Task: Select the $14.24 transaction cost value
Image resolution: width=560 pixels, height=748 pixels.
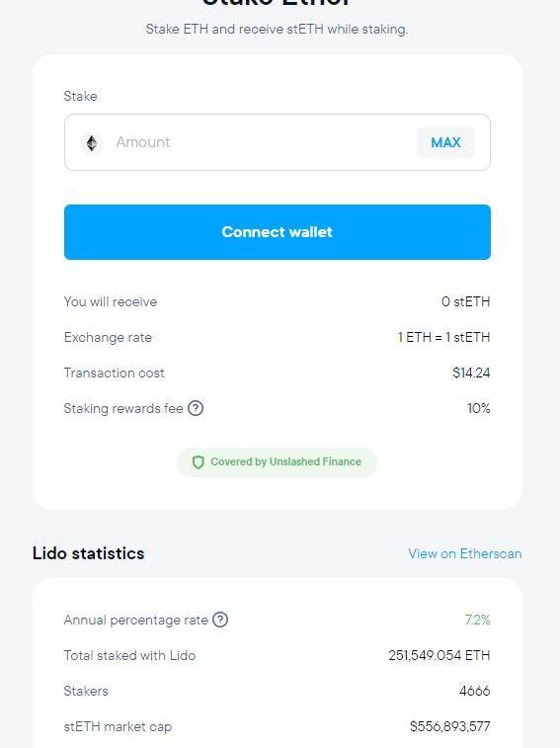Action: click(x=471, y=373)
